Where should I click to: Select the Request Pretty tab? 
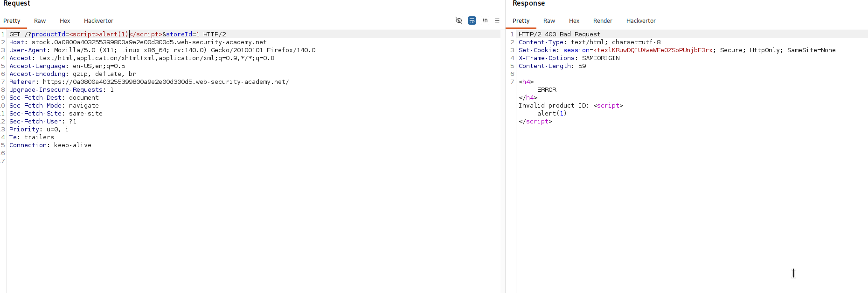pos(12,21)
